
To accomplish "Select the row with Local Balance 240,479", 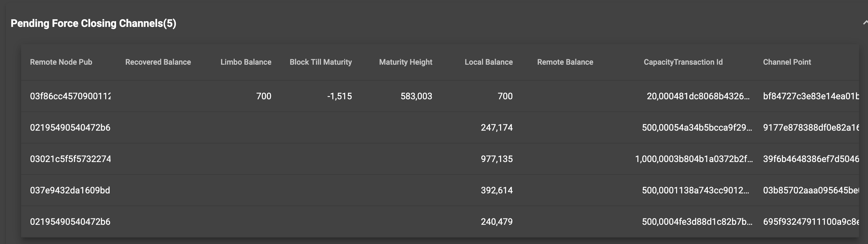I will pos(497,221).
